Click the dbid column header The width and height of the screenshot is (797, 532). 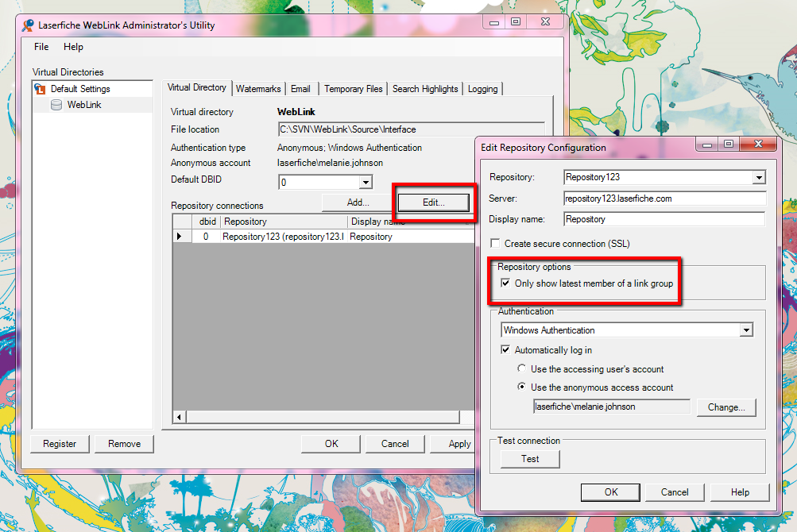pos(207,222)
